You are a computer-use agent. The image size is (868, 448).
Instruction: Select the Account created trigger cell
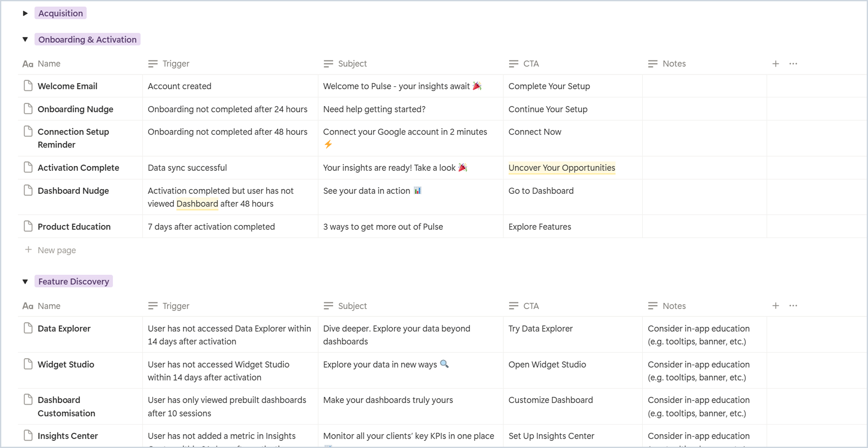(179, 86)
